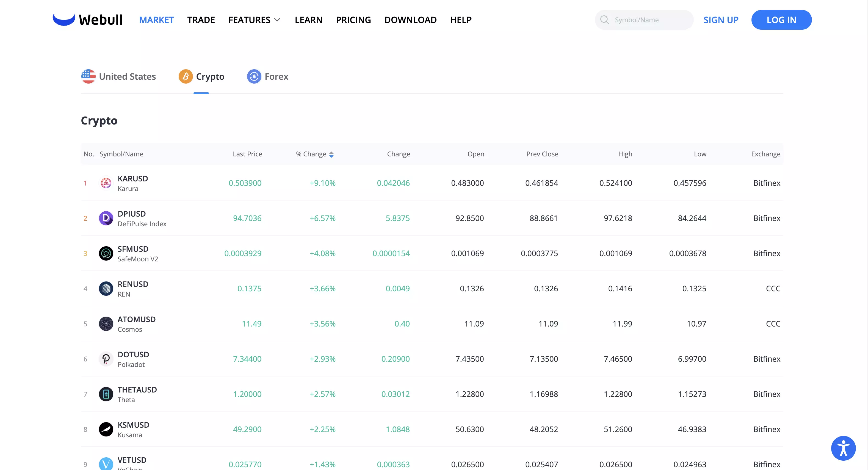Screen dimensions: 868x470
Task: Open the accessibility widget
Action: pos(843,448)
